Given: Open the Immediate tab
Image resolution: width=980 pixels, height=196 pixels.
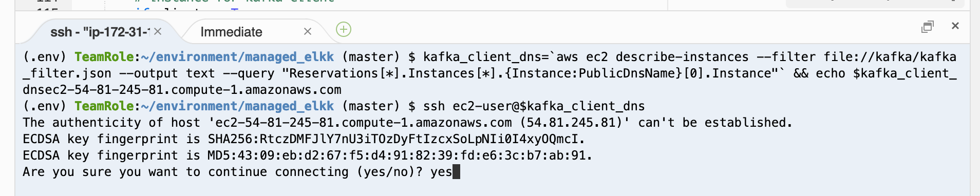Looking at the screenshot, I should click(231, 32).
